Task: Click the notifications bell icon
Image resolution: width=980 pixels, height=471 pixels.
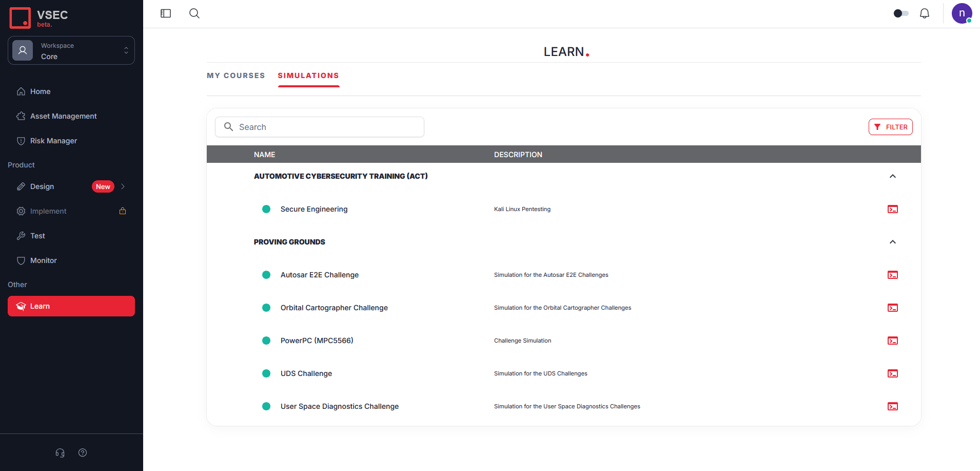Action: click(x=924, y=13)
